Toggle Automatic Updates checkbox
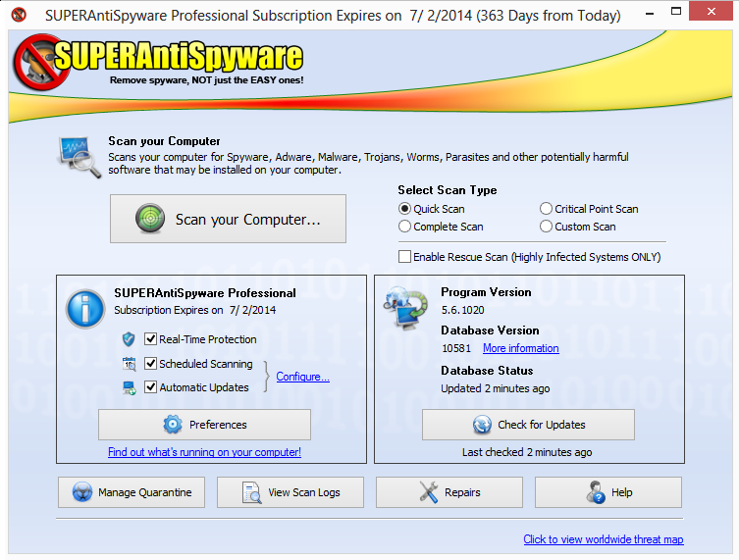739x560 pixels. (150, 387)
